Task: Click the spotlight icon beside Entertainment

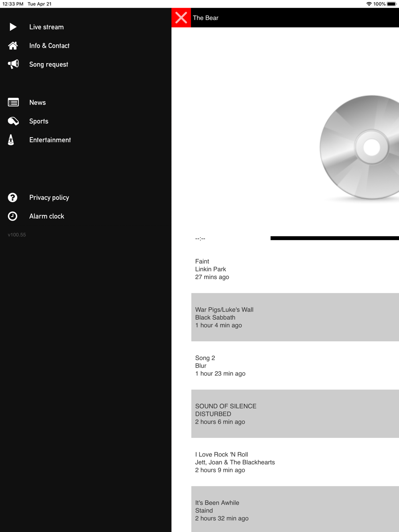Action: 11,140
